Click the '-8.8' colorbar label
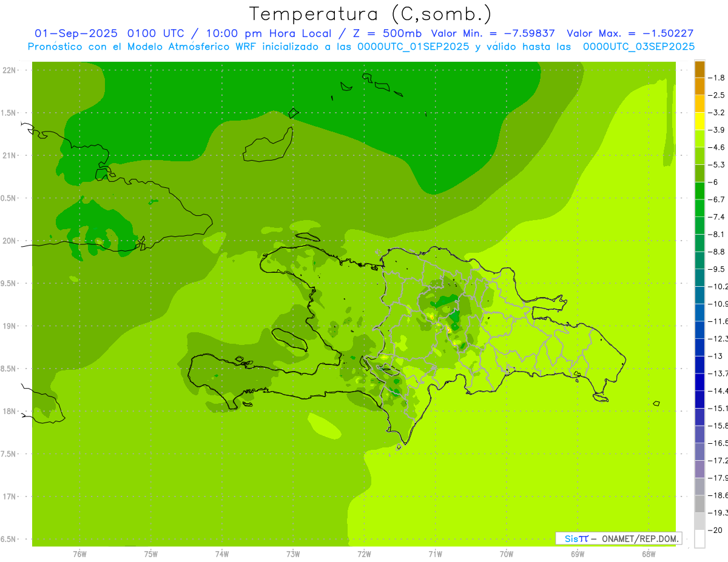Screen dimensions: 728x562 point(718,252)
